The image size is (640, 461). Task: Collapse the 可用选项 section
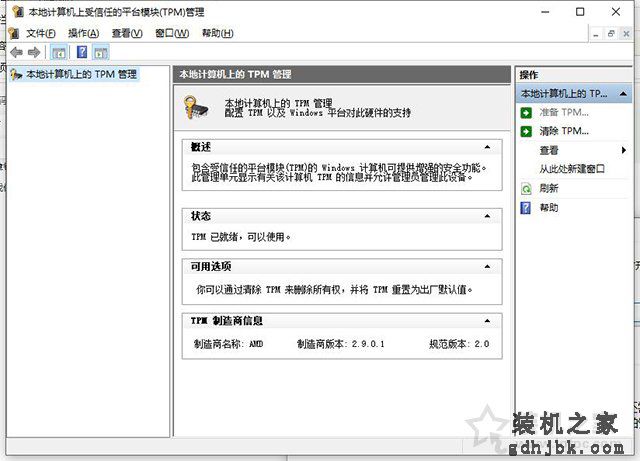click(x=487, y=267)
